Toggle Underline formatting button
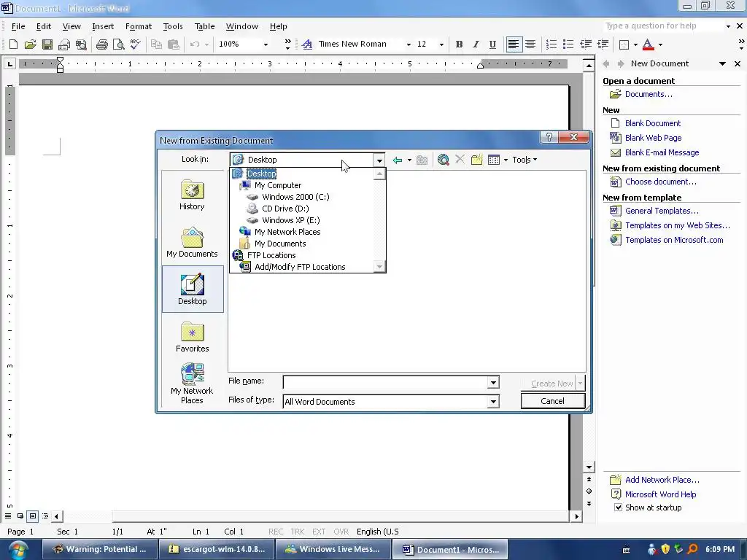This screenshot has width=747, height=560. pos(492,44)
